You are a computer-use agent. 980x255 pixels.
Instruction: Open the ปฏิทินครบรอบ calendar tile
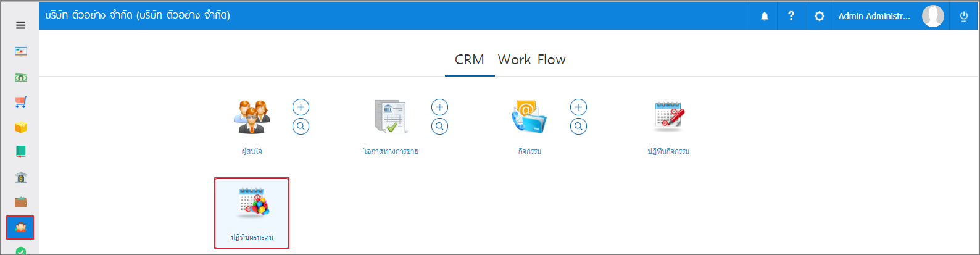(x=252, y=213)
